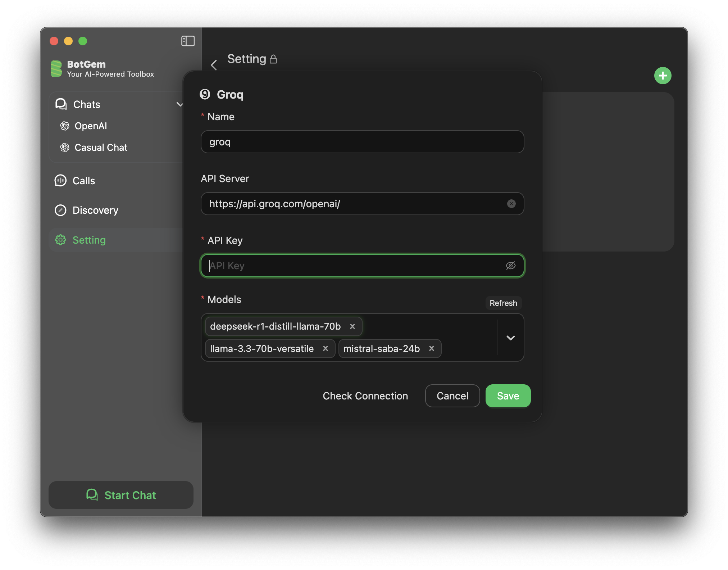The height and width of the screenshot is (570, 728).
Task: Clear the API Server field
Action: 511,204
